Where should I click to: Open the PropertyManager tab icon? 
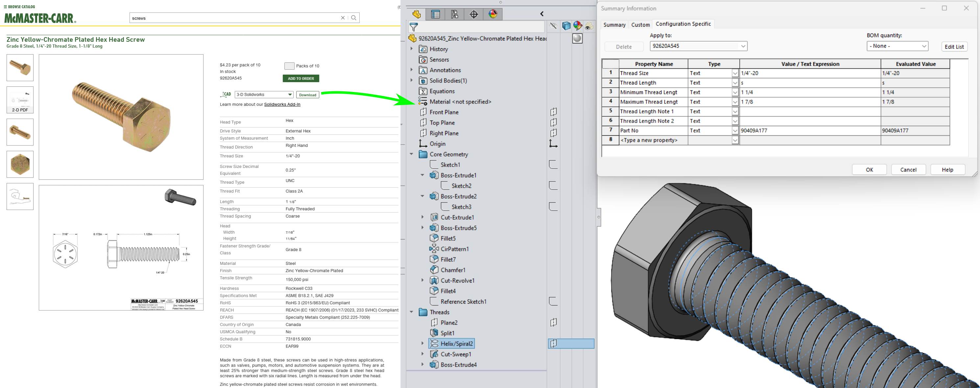tap(436, 14)
